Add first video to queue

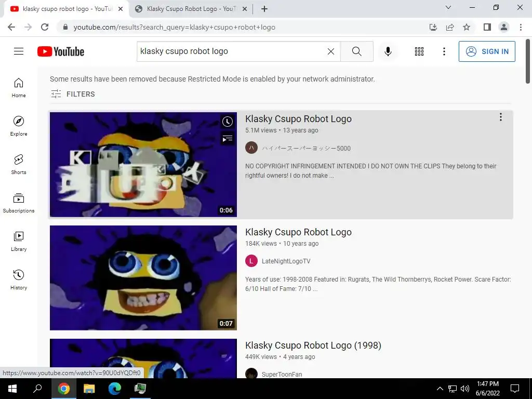pyautogui.click(x=228, y=138)
